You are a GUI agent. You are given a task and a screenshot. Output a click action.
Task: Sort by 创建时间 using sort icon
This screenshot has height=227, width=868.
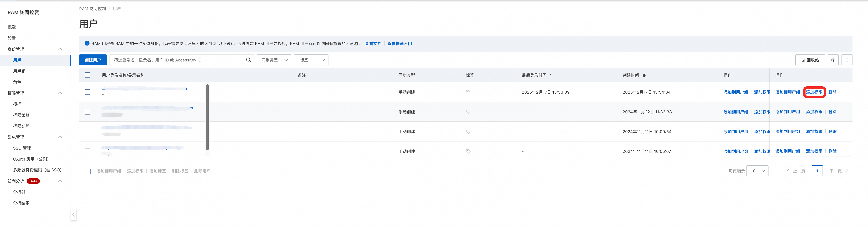click(644, 75)
